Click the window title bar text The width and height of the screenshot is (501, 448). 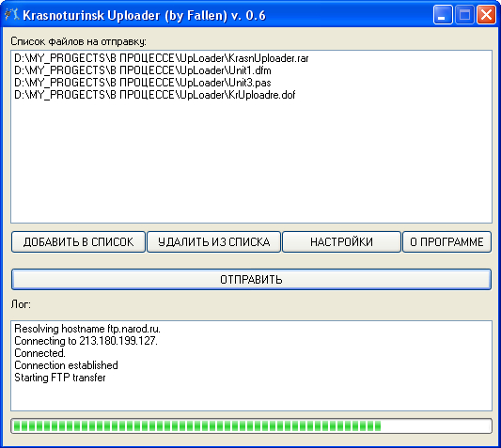(144, 15)
